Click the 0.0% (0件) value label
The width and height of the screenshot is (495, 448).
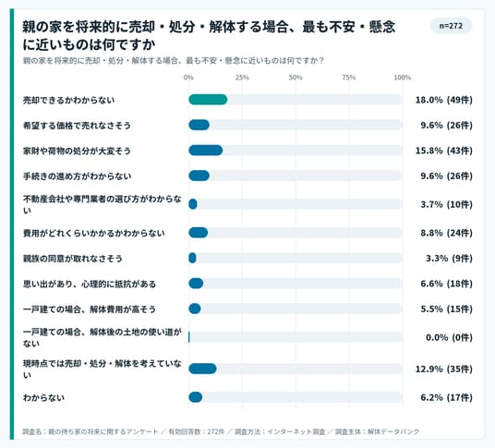(449, 337)
